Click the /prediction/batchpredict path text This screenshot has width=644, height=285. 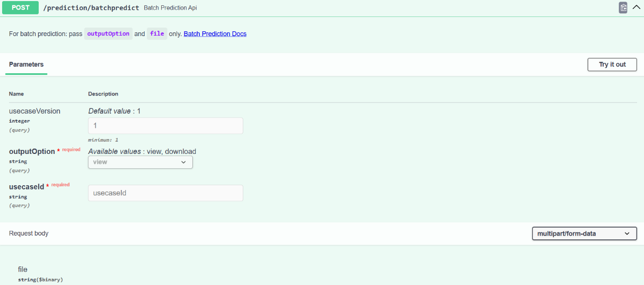91,8
